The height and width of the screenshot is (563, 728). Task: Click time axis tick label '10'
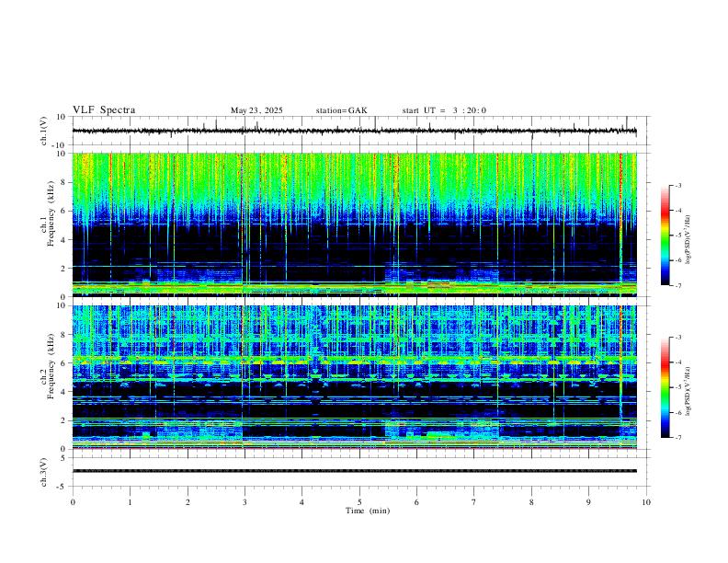(646, 502)
